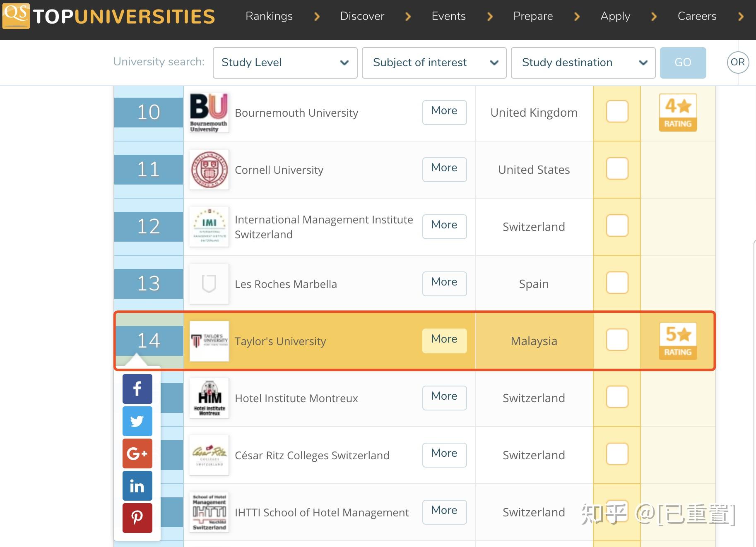
Task: Click Taylor's University logo
Action: (x=209, y=341)
